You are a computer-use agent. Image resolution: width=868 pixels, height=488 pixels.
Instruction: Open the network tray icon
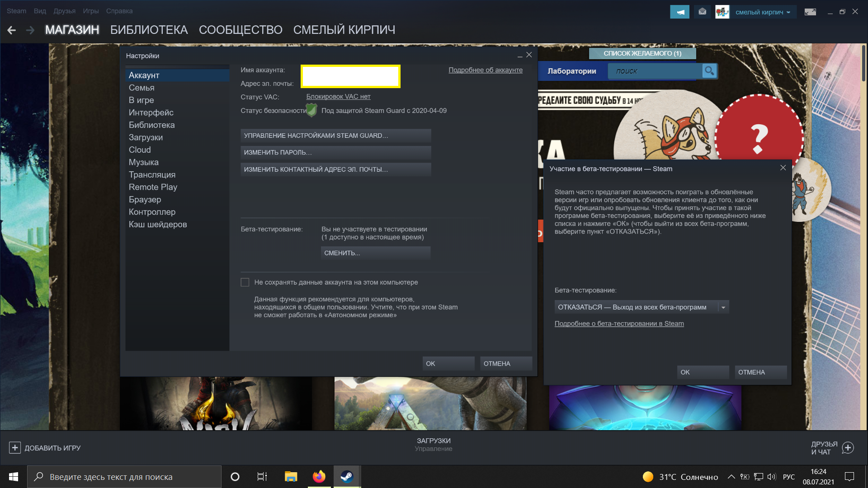[x=759, y=477]
